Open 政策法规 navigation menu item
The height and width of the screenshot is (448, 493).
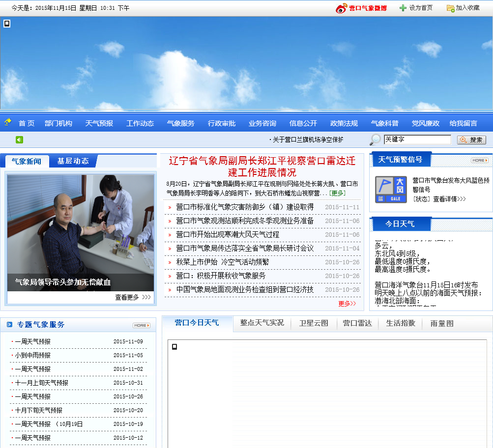click(344, 123)
